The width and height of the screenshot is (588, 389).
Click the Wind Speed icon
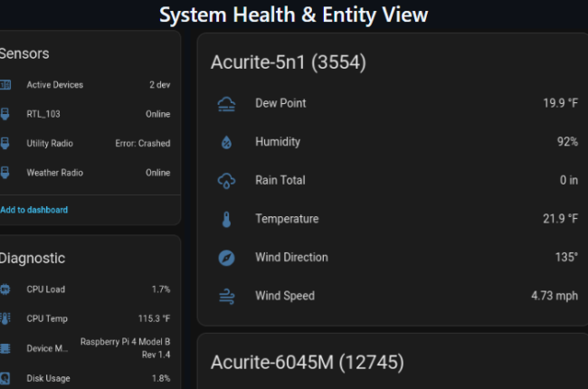(226, 296)
